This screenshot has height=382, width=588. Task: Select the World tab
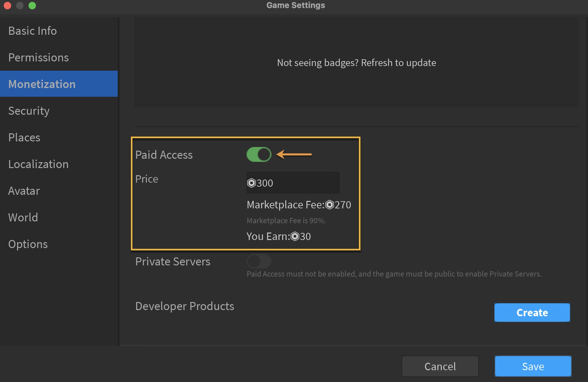pyautogui.click(x=23, y=218)
